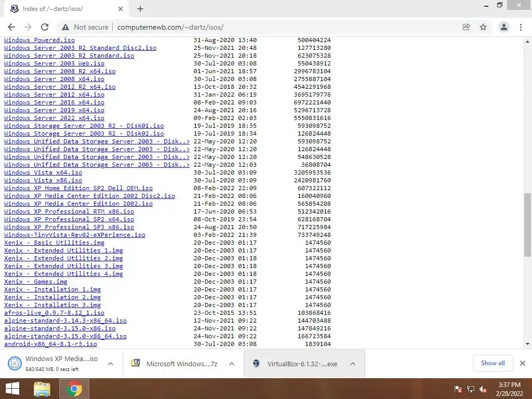Open Windows Server 2019 x64.iso link
The image size is (532, 399).
coord(54,110)
